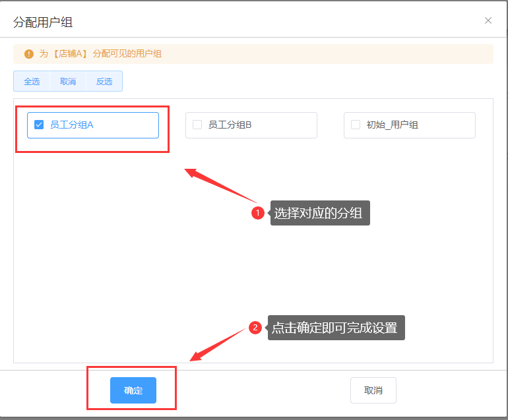Uncheck the 员工分组A checkbox
The image size is (508, 420).
[39, 125]
